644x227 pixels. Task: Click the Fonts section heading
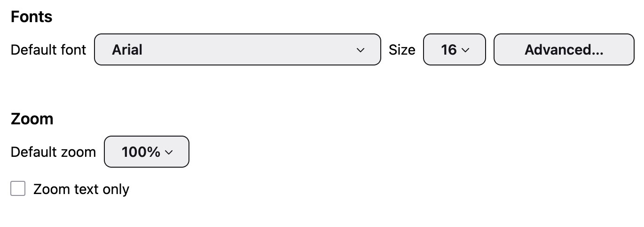31,17
